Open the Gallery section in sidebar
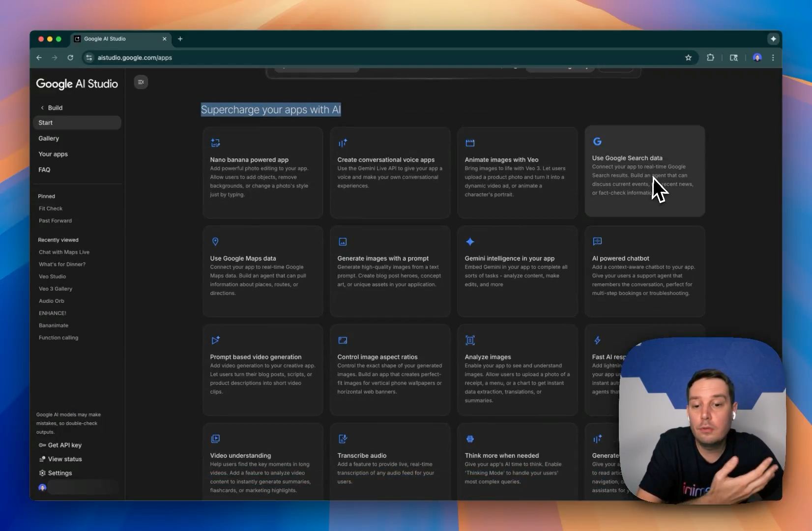The height and width of the screenshot is (531, 812). (49, 138)
